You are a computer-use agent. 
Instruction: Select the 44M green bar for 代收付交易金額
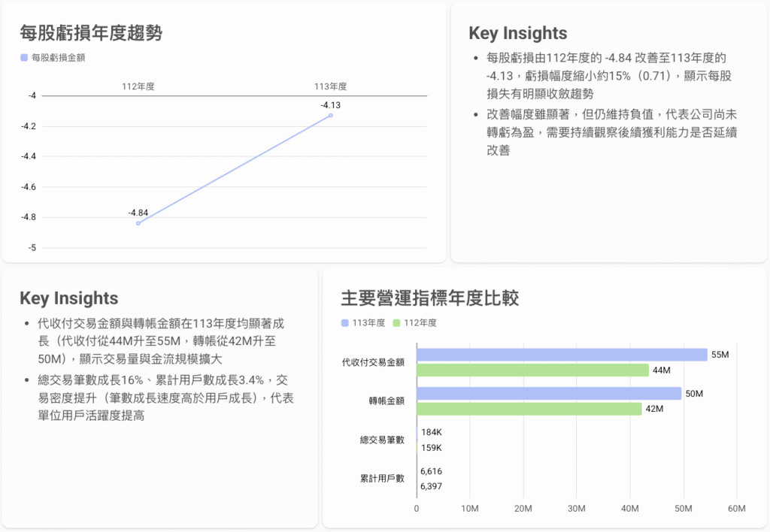click(x=532, y=370)
